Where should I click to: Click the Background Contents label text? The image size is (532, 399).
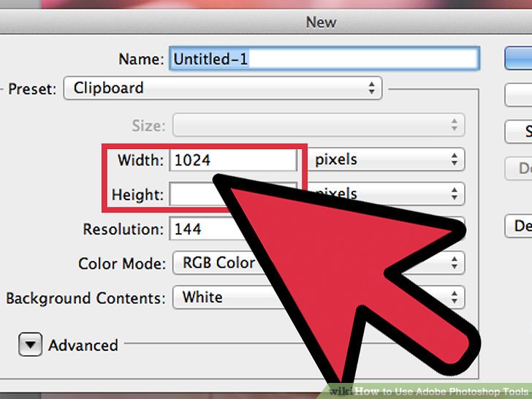tap(85, 298)
